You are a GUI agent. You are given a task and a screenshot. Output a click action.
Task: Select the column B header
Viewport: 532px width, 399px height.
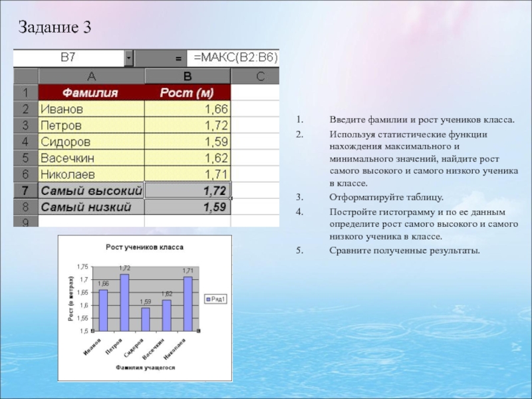click(x=188, y=75)
